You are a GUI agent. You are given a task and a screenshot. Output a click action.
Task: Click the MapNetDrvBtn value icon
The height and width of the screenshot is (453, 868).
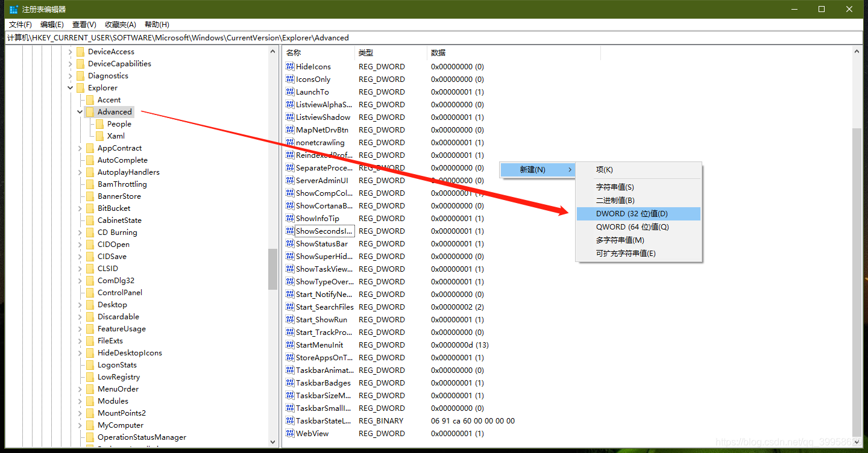[290, 130]
